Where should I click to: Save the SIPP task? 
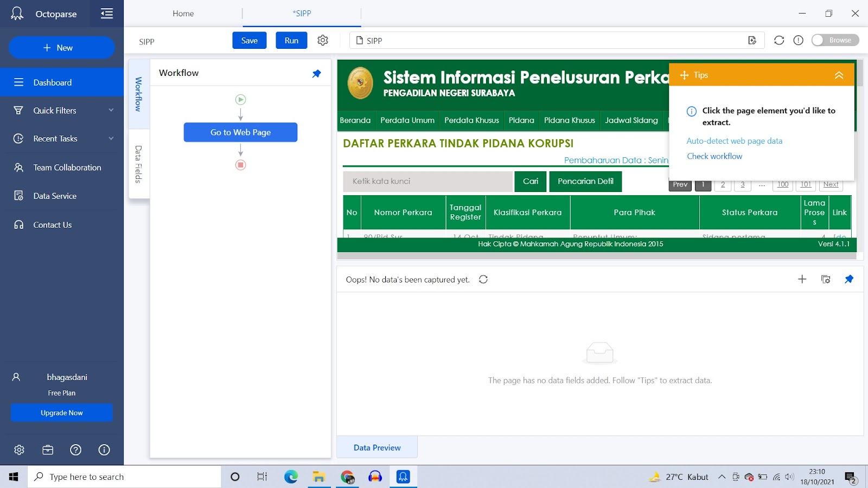[250, 40]
